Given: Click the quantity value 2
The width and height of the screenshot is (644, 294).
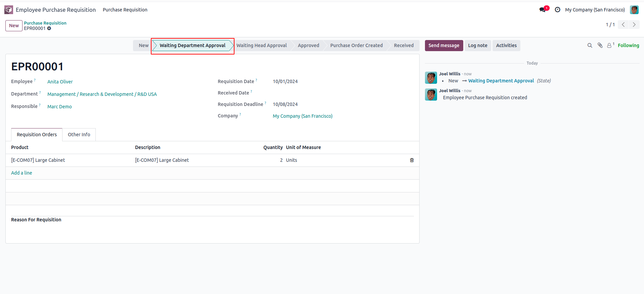Looking at the screenshot, I should [x=281, y=160].
